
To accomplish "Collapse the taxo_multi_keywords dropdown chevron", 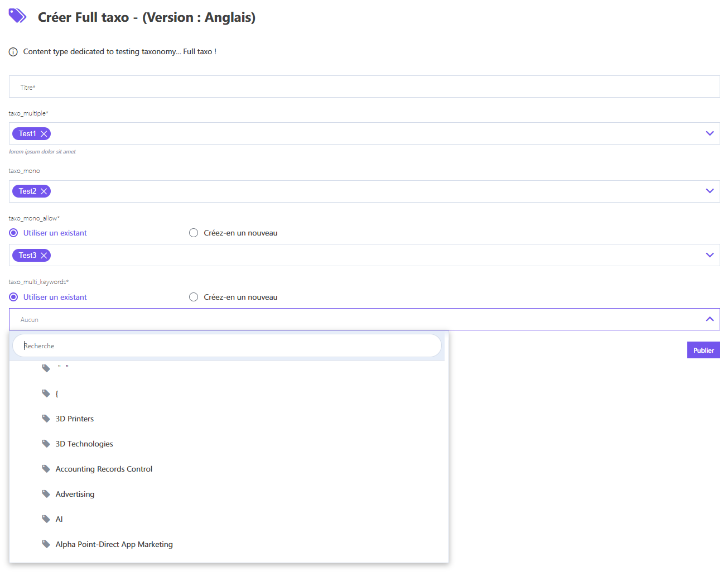I will [x=710, y=319].
